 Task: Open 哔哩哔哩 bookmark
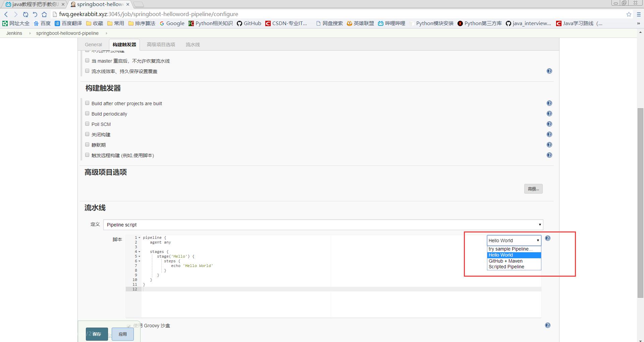tap(392, 23)
